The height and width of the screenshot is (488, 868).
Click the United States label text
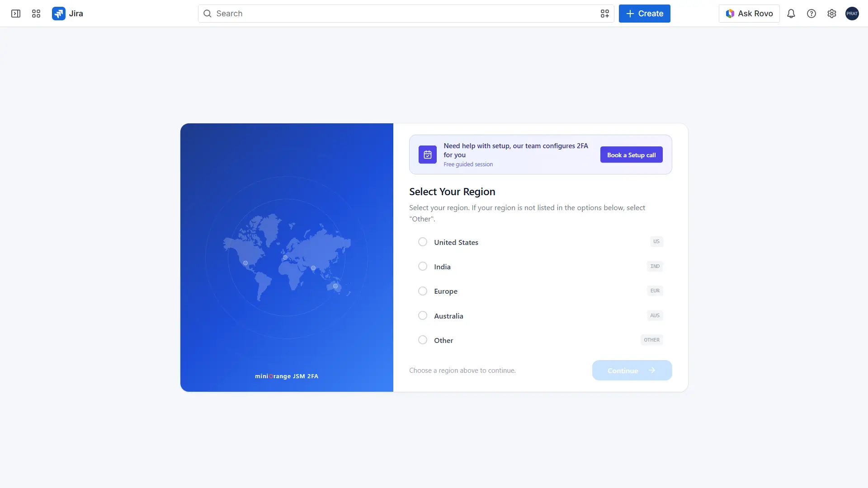[x=456, y=242]
